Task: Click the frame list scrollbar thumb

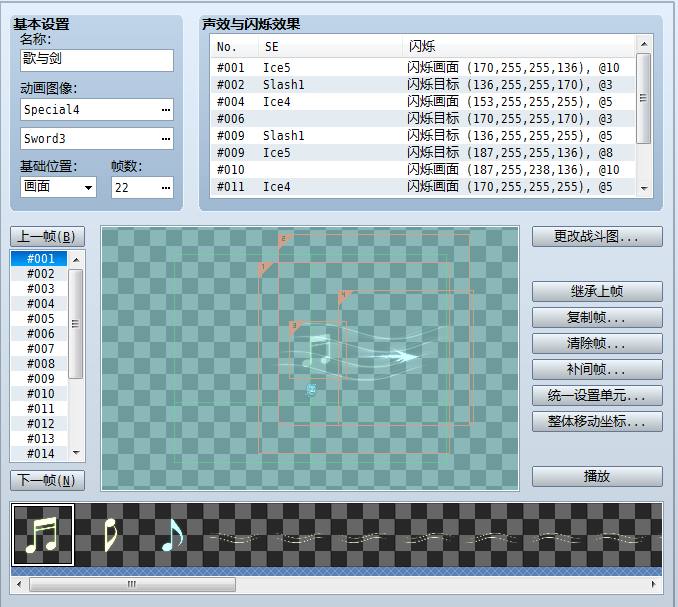Action: pos(76,324)
